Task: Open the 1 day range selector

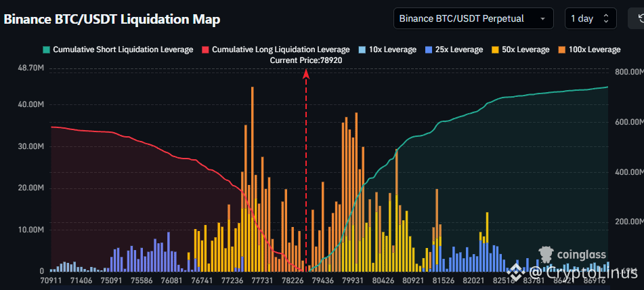Action: coord(591,18)
